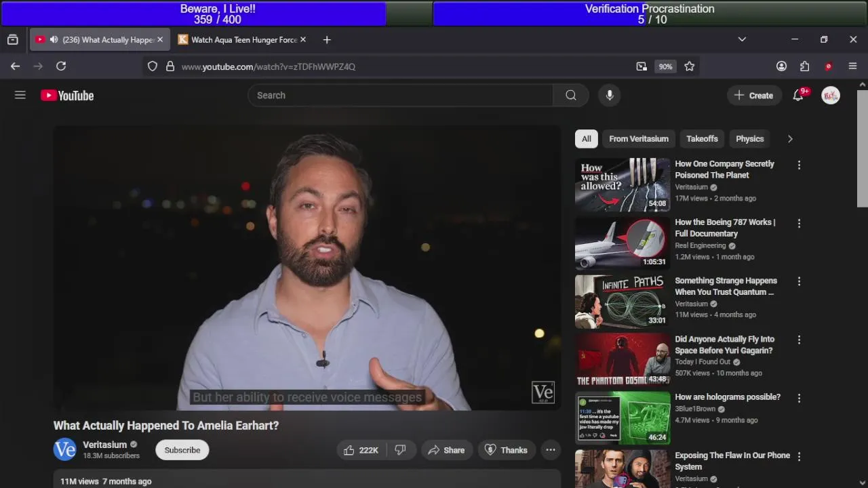Click the YouTube search input field
The width and height of the screenshot is (868, 488).
click(400, 96)
